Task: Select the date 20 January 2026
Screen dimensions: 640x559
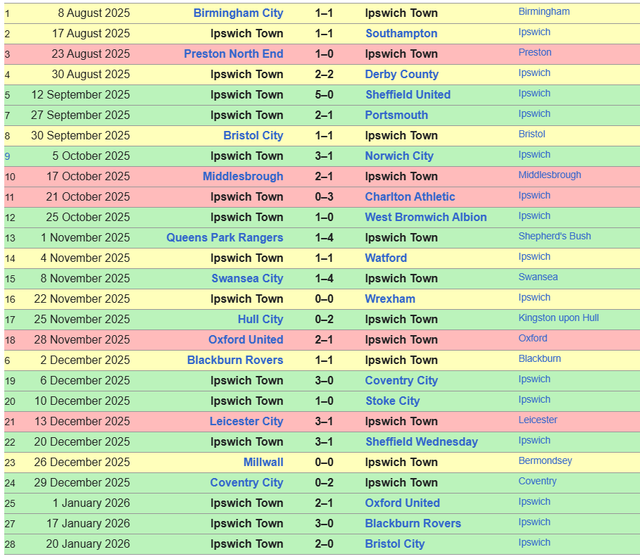Action: click(x=88, y=543)
